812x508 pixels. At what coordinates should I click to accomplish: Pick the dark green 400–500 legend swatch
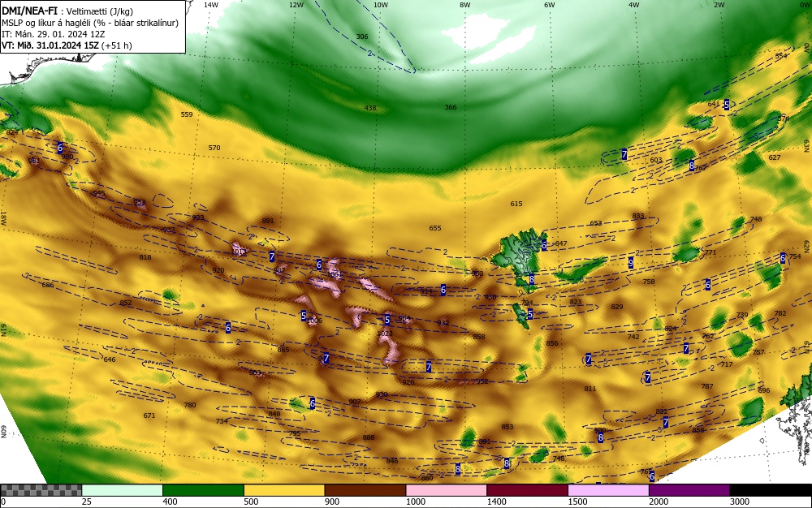pyautogui.click(x=203, y=490)
